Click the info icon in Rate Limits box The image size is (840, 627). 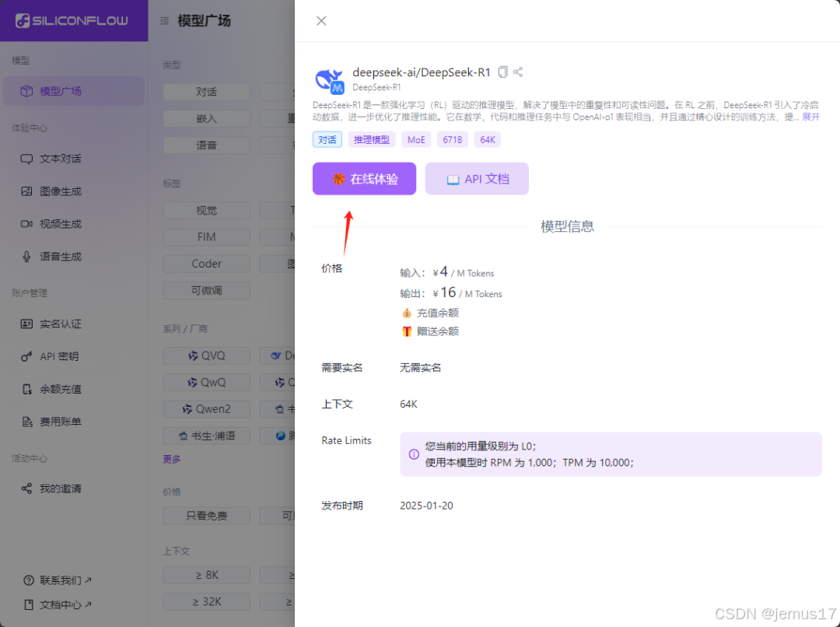point(414,454)
